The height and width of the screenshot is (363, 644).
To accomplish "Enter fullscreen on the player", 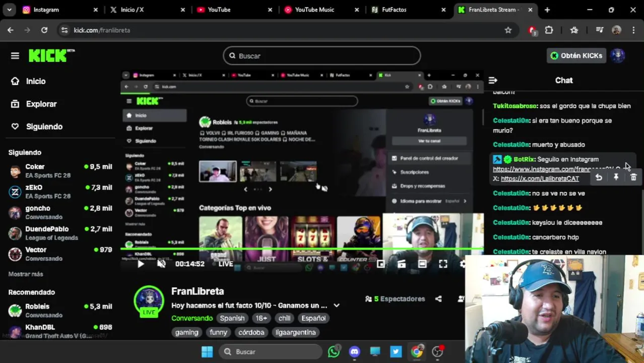I will (443, 264).
